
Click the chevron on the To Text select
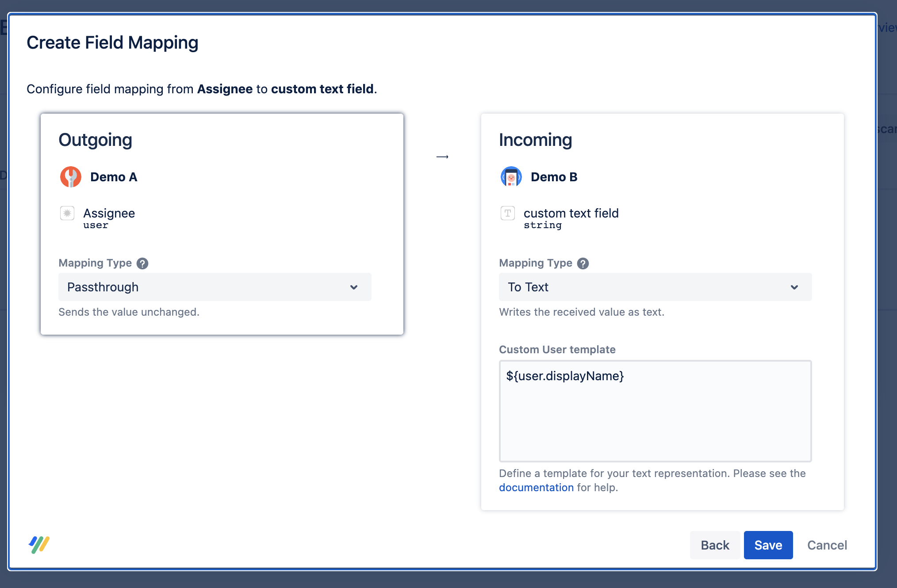pyautogui.click(x=794, y=287)
